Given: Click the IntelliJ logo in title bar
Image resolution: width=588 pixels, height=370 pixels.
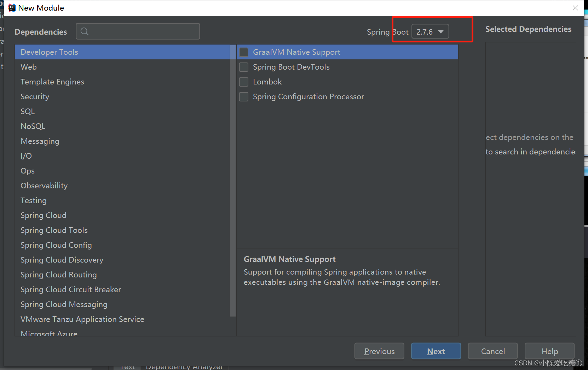Looking at the screenshot, I should [12, 8].
